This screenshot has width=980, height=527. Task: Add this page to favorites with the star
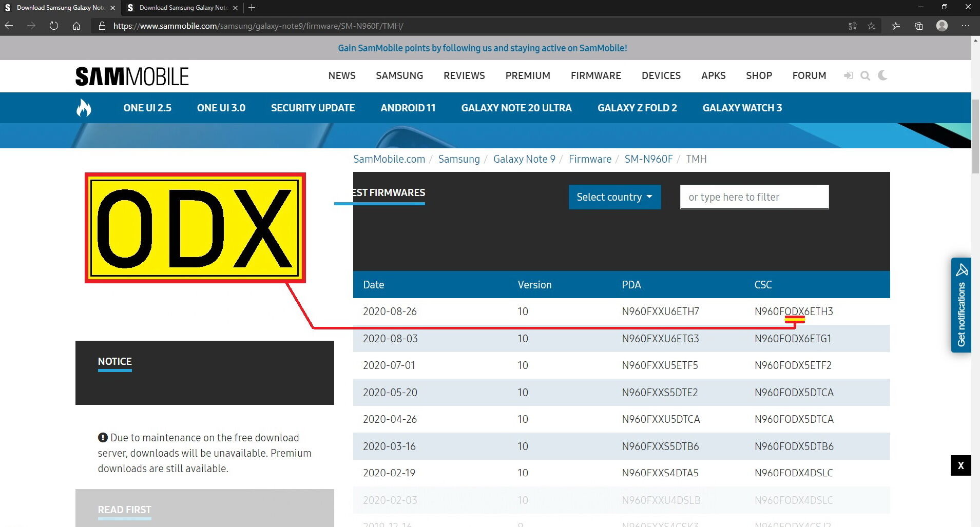click(x=871, y=26)
